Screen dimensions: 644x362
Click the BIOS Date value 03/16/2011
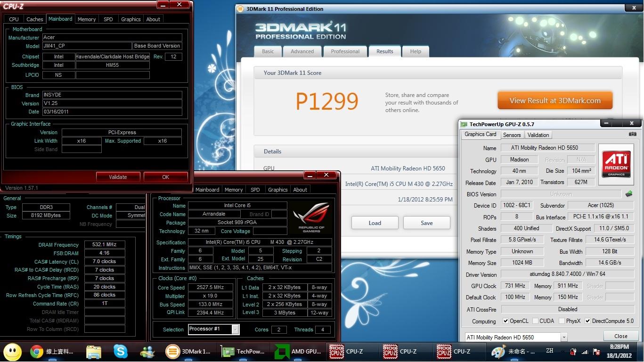[112, 112]
